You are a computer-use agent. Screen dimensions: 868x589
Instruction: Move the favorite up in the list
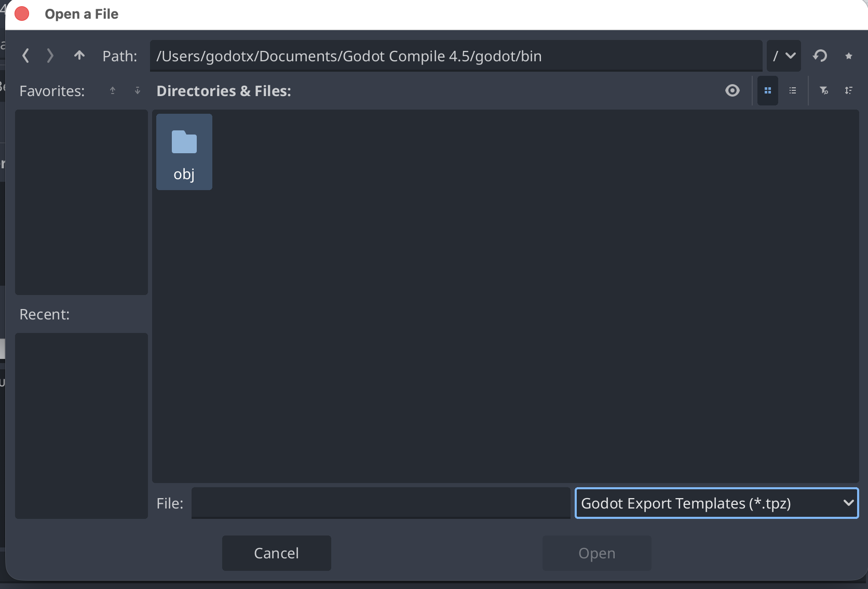(113, 91)
